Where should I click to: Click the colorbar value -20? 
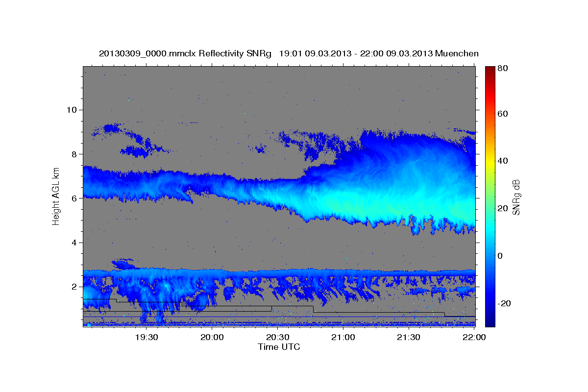coord(504,303)
